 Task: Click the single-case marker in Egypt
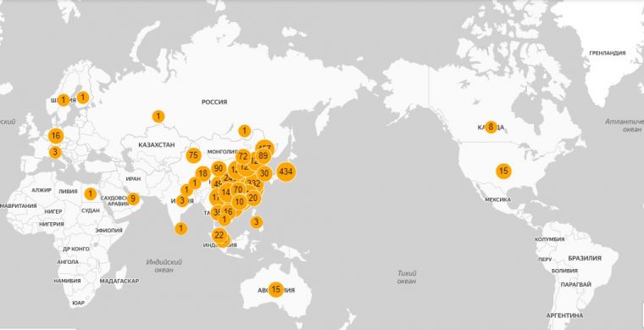pyautogui.click(x=91, y=193)
